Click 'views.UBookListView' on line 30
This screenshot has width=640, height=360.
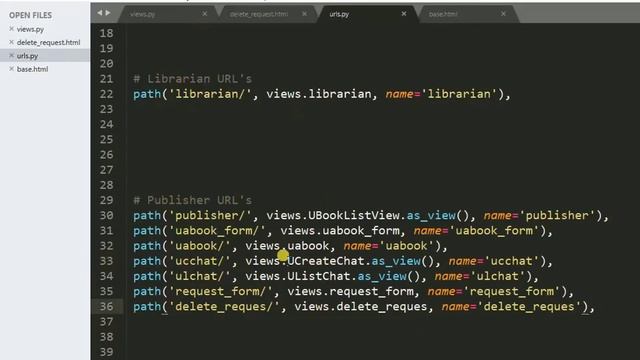click(333, 216)
